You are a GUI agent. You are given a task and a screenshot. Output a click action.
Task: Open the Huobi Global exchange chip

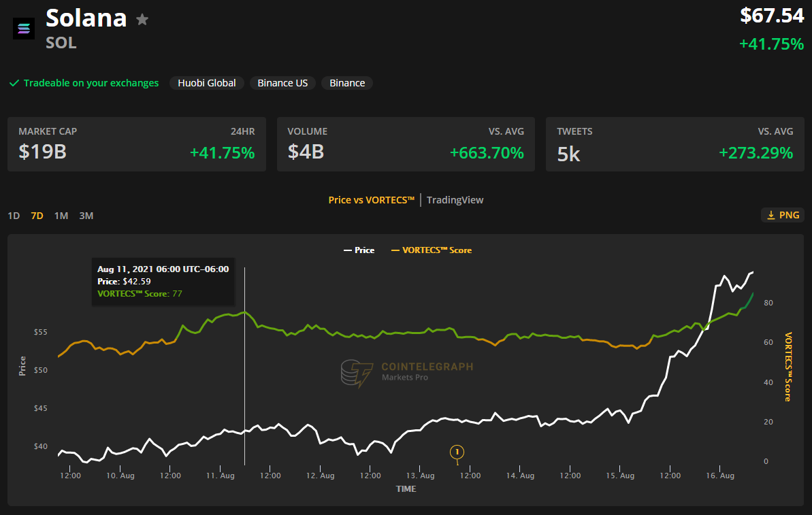point(207,83)
